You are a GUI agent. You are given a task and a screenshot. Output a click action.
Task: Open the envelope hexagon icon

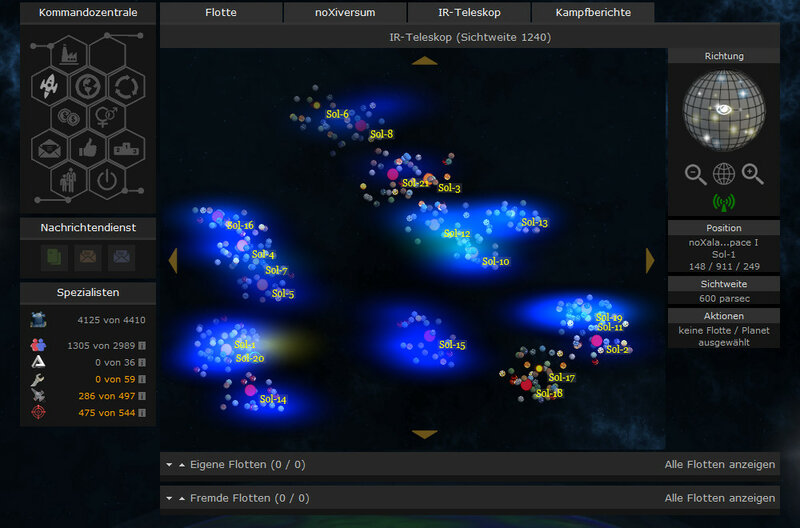49,149
